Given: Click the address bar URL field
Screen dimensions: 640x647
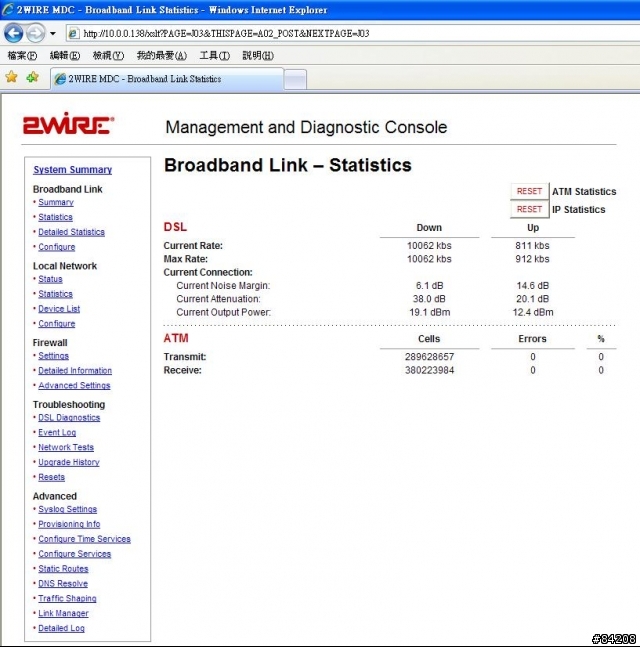Looking at the screenshot, I should [355, 33].
